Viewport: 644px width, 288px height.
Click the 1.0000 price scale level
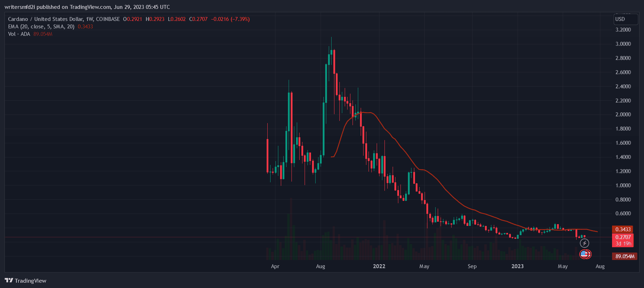[623, 185]
